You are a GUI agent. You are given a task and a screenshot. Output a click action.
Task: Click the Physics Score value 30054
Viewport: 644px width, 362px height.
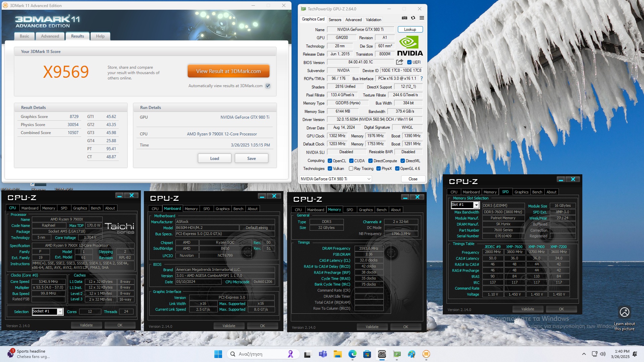click(x=73, y=125)
